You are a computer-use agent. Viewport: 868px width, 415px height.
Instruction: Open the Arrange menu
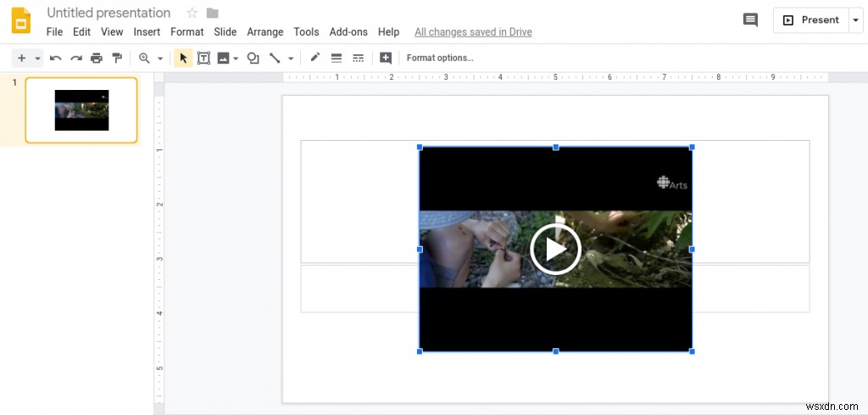point(265,32)
